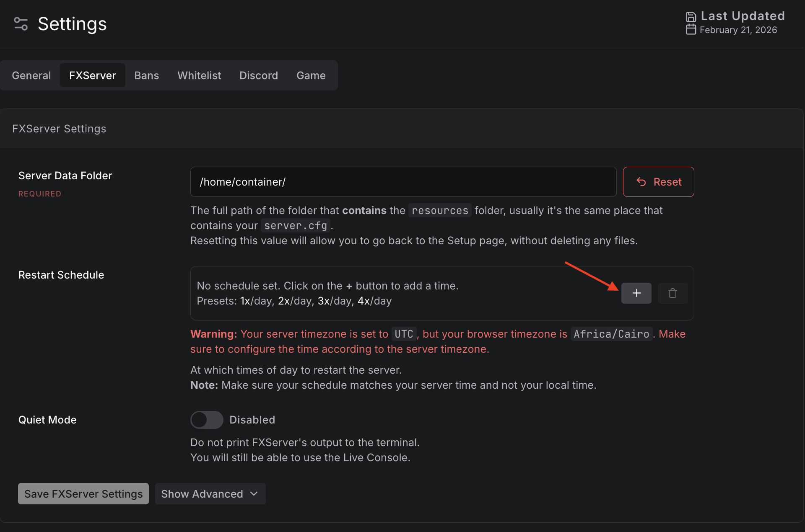The image size is (805, 532).
Task: Apply the 4x/day restart preset
Action: (374, 301)
